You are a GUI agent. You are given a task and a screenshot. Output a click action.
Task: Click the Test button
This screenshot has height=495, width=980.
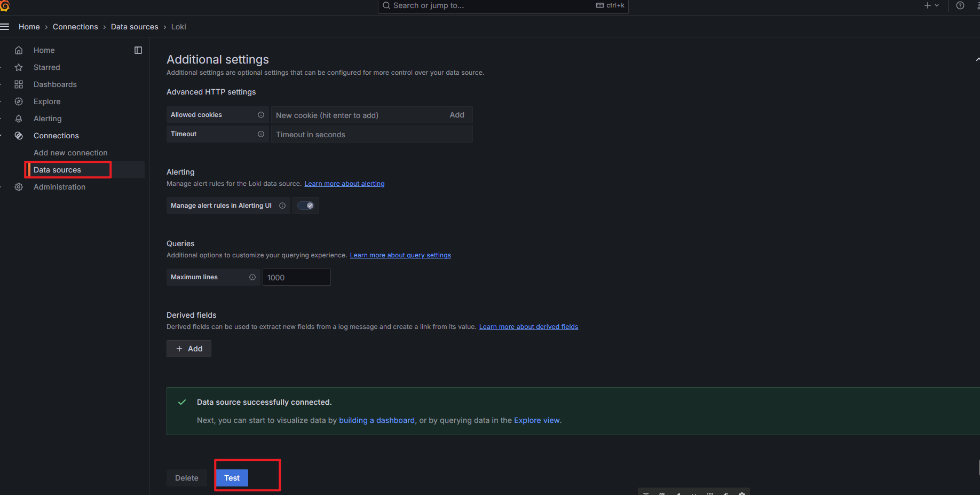232,478
